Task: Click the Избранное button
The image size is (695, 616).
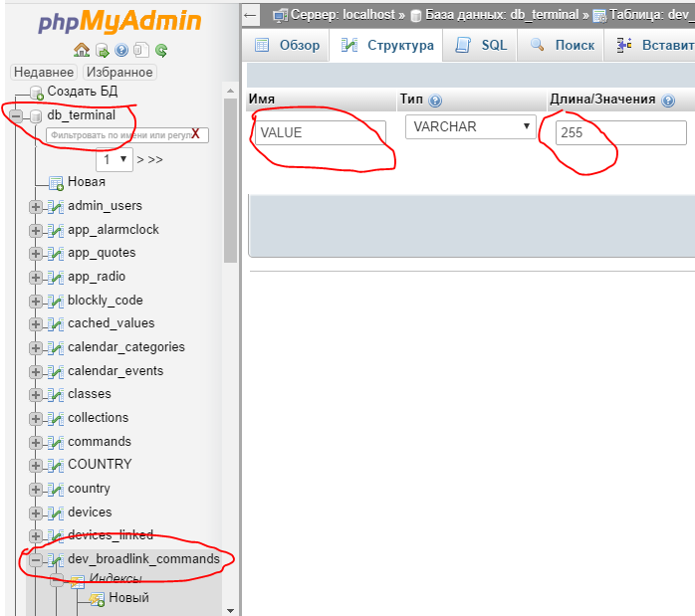Action: click(x=119, y=73)
